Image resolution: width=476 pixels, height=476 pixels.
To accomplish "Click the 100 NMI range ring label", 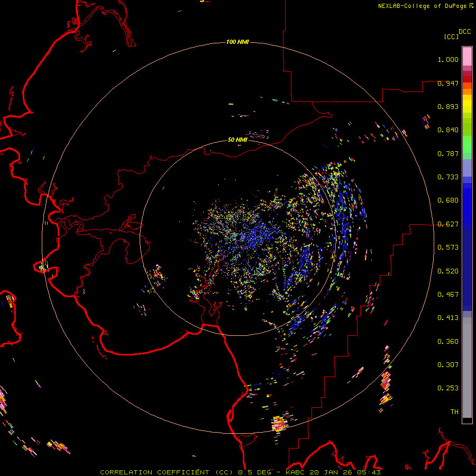I will click(x=237, y=42).
